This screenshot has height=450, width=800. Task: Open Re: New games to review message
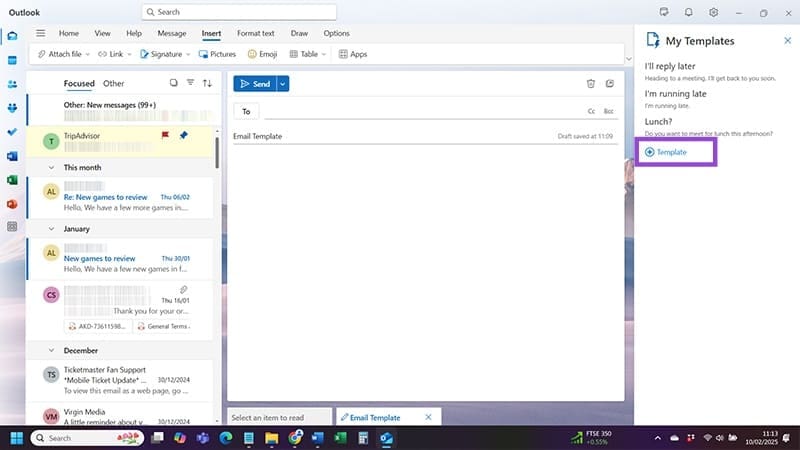point(120,198)
